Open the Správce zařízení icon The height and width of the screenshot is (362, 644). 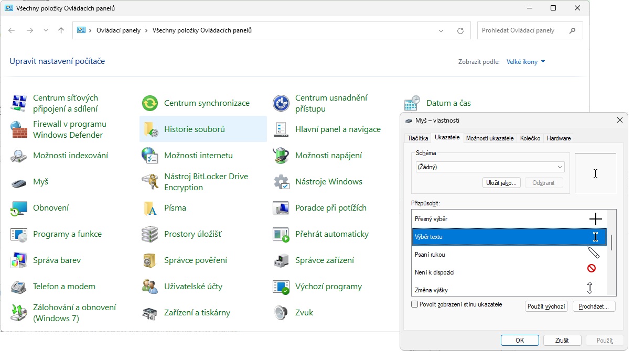coord(281,260)
